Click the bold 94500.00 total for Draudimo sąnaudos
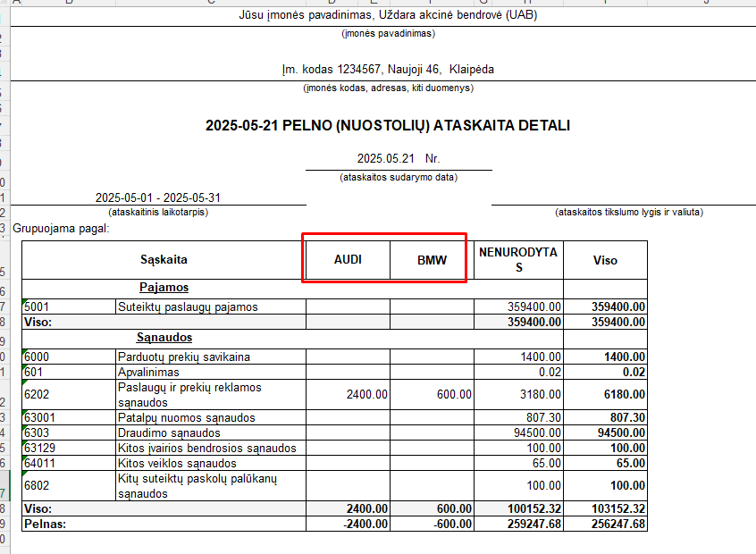756x554 pixels. coord(605,432)
